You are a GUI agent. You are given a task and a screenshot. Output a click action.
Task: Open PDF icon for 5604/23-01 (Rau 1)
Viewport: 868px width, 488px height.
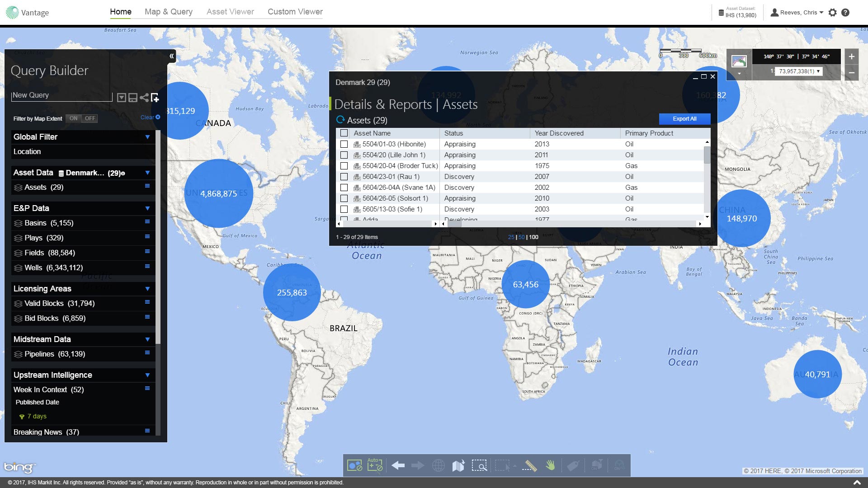pos(357,177)
